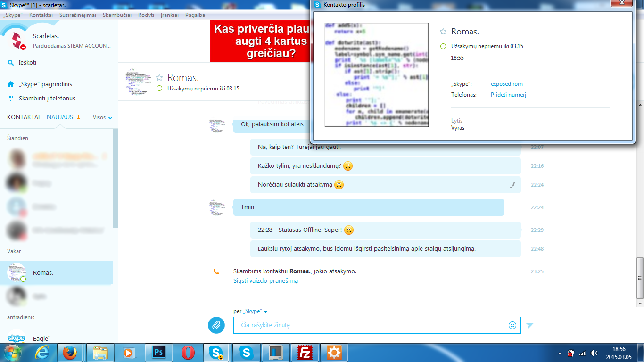644x362 pixels.
Task: Click the blurred first contact under Šiandien
Action: coord(57,159)
